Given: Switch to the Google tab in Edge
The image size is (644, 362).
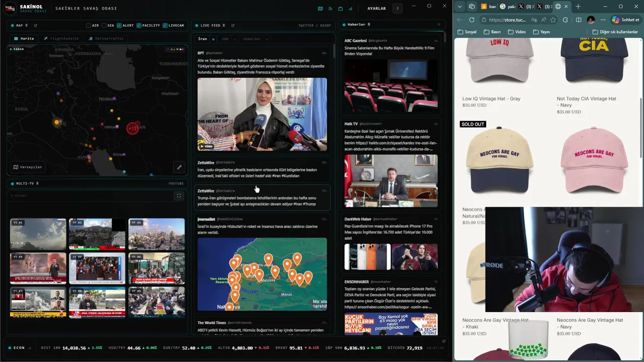Looking at the screenshot, I should coord(508,7).
